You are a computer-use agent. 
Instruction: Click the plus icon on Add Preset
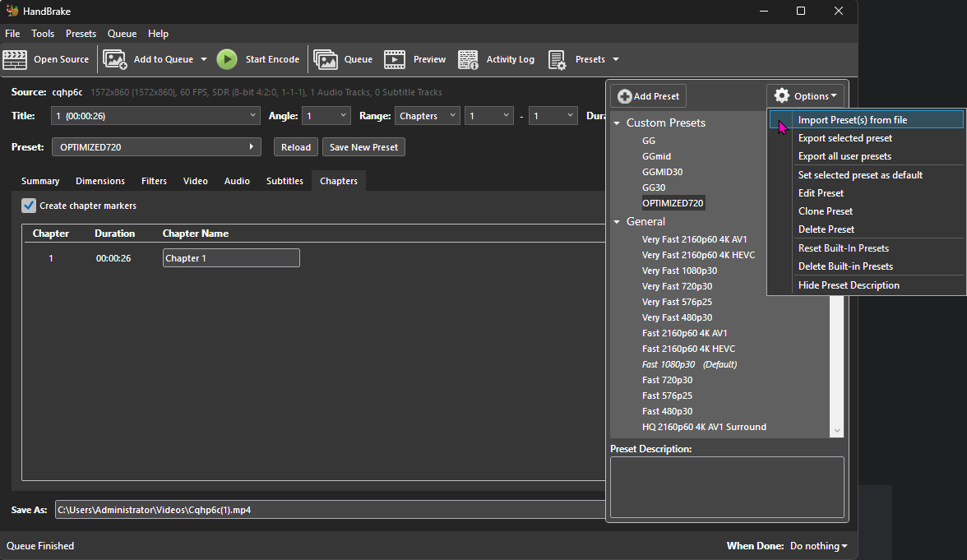[625, 96]
